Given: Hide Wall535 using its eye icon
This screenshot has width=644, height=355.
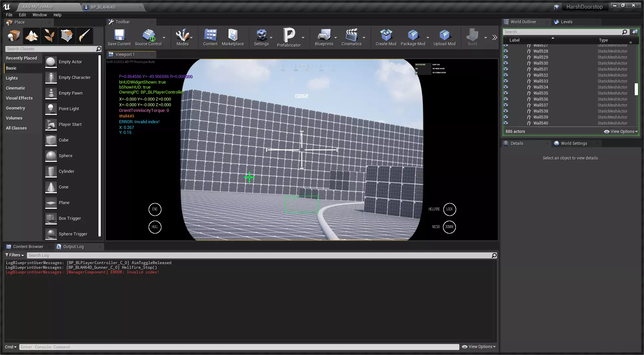Looking at the screenshot, I should [x=506, y=93].
